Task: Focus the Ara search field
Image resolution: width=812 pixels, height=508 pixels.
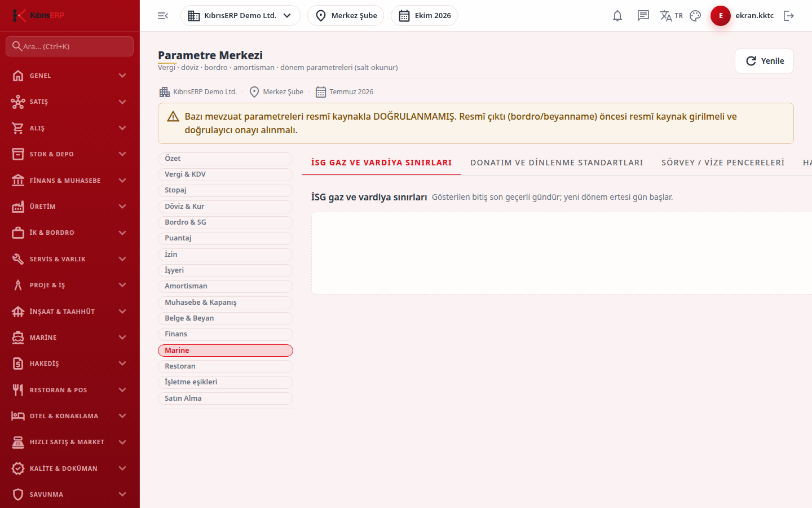Action: (70, 46)
